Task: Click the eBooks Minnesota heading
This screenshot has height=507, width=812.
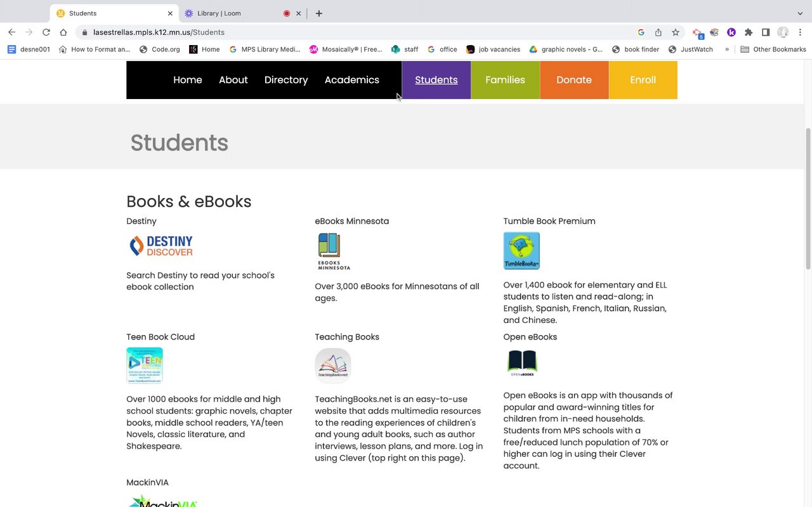Action: point(352,221)
